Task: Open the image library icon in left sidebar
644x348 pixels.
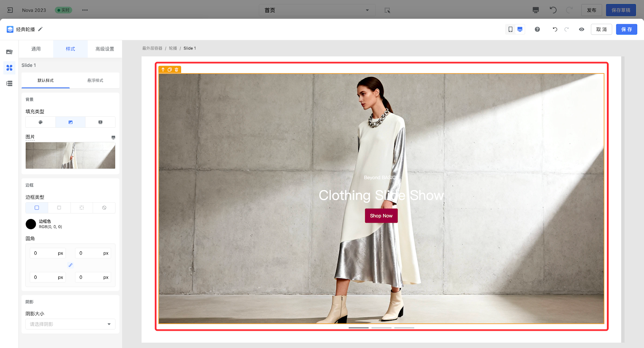Action: [x=9, y=52]
